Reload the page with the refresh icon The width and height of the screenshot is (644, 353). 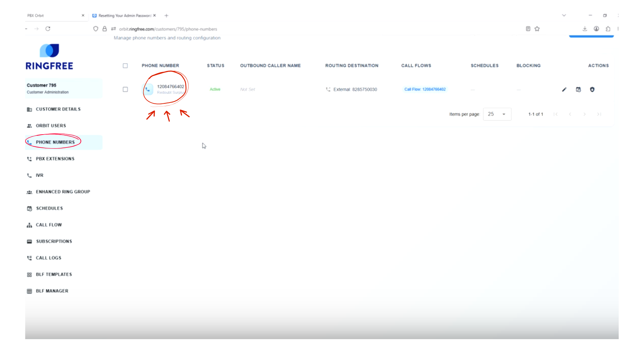click(48, 29)
